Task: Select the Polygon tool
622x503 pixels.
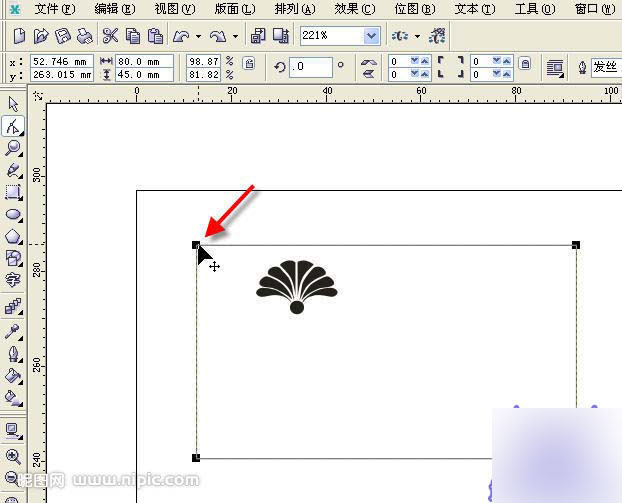Action: click(x=13, y=237)
